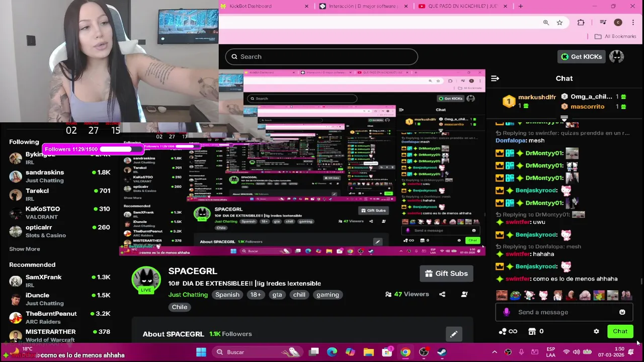Open Chrome media controls icon

[603, 23]
